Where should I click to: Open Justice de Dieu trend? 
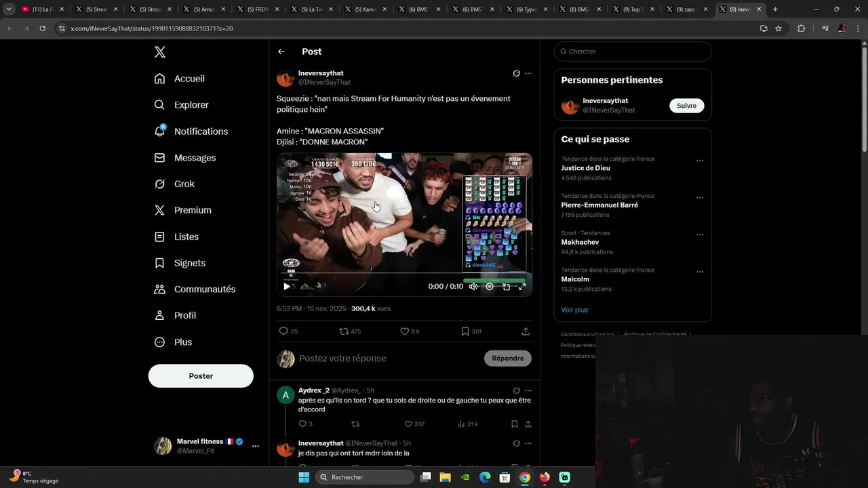(x=586, y=168)
